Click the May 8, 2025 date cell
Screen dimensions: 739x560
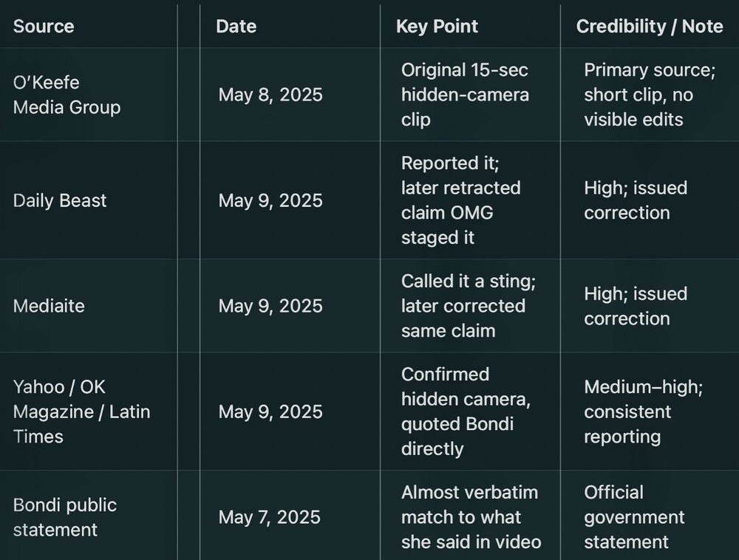[270, 95]
